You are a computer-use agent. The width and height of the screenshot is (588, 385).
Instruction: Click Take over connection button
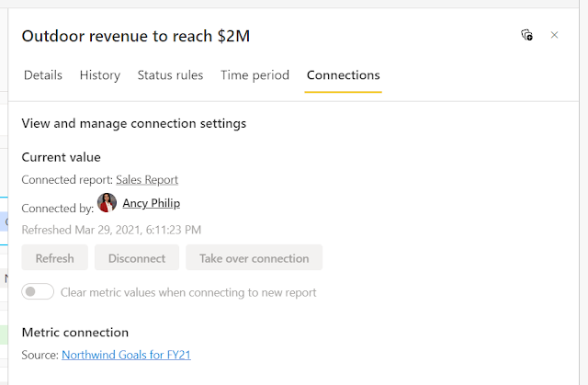254,258
